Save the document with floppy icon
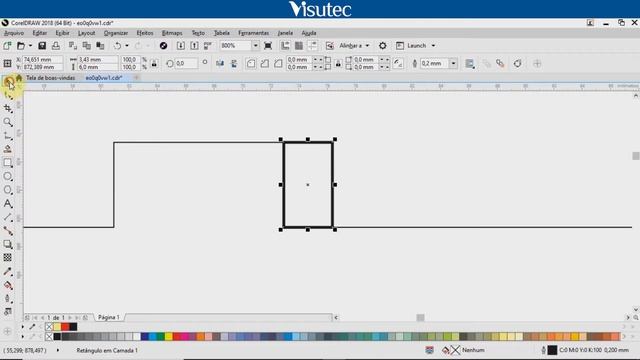The image size is (640, 360). click(x=42, y=46)
